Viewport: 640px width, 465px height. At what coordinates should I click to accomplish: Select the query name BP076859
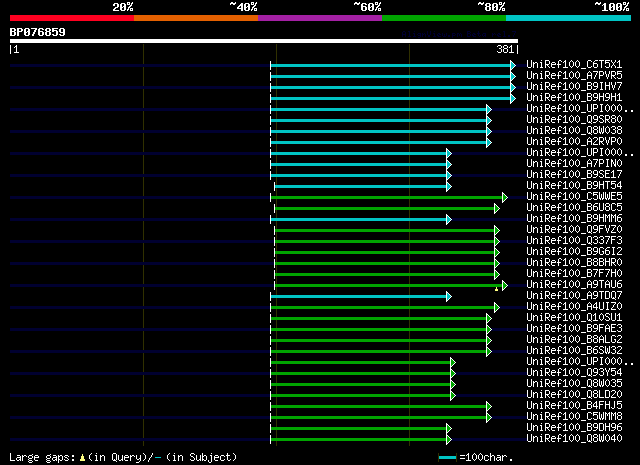pyautogui.click(x=38, y=32)
